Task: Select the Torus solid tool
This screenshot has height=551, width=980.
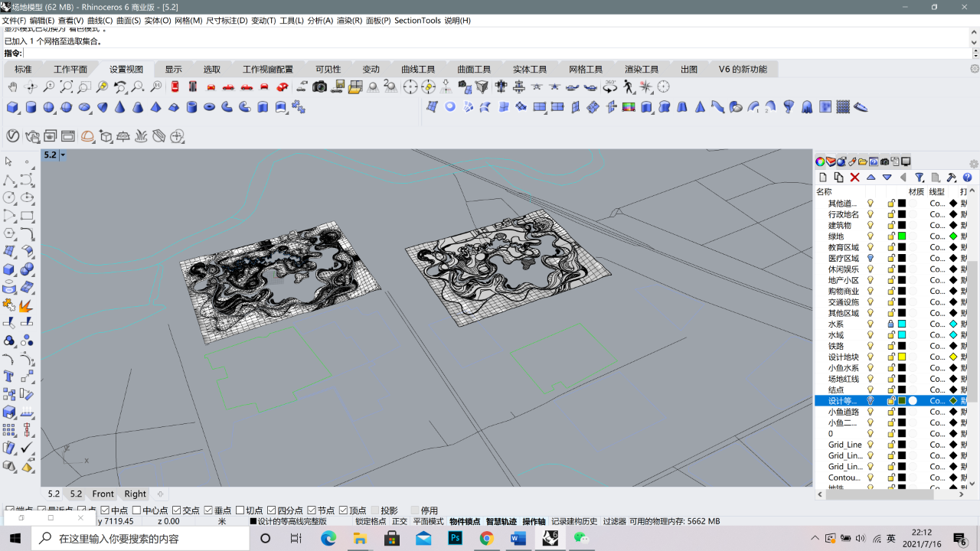Action: 210,107
